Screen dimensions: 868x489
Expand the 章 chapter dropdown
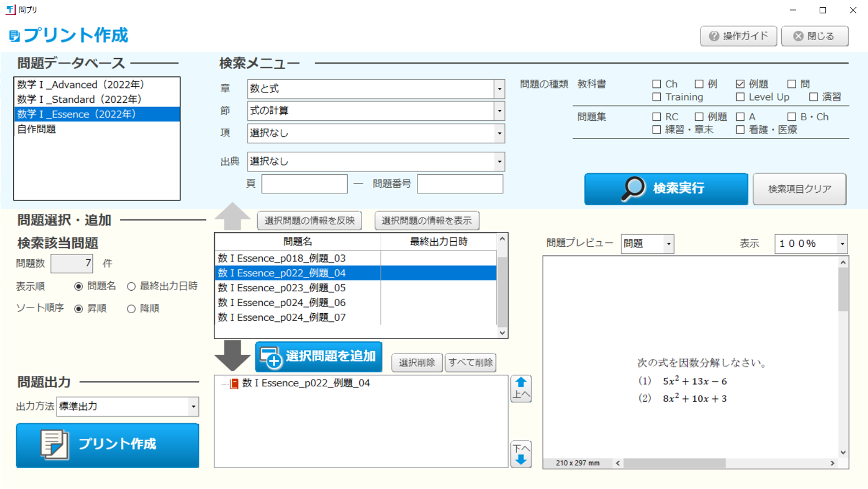499,89
